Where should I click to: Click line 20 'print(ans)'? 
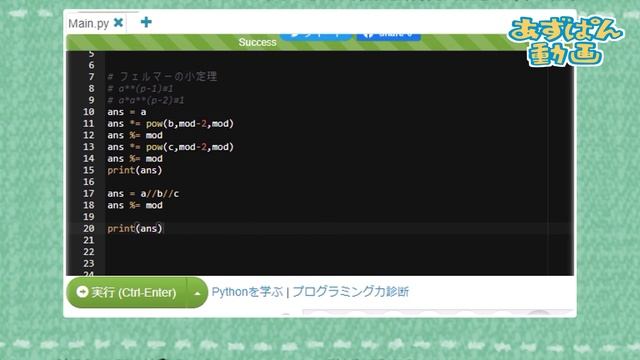pyautogui.click(x=135, y=229)
